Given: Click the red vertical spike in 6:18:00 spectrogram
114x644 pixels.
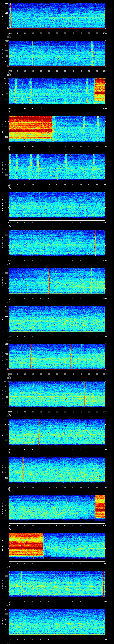Looking at the screenshot, I should tap(78, 91).
